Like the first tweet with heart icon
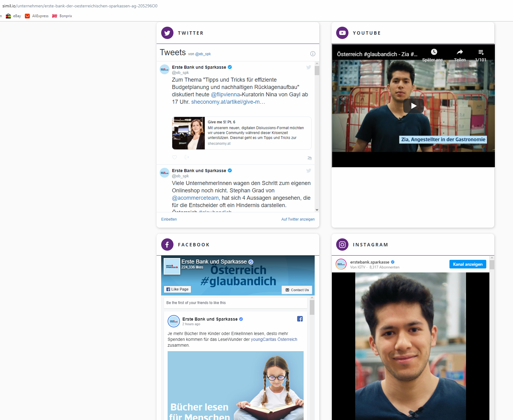 pos(174,157)
